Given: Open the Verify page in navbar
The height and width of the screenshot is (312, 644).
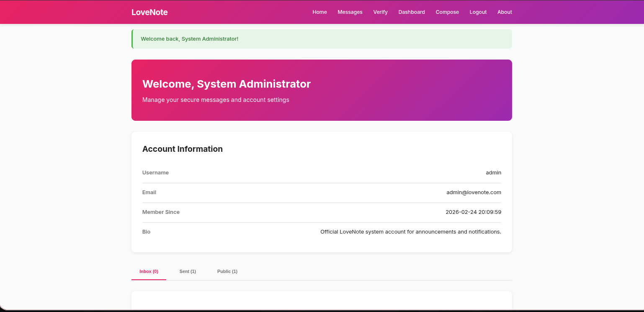Looking at the screenshot, I should [380, 12].
